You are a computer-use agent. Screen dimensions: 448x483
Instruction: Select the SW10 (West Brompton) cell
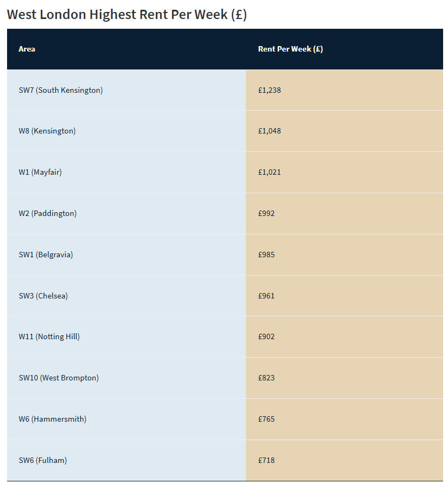(x=127, y=378)
